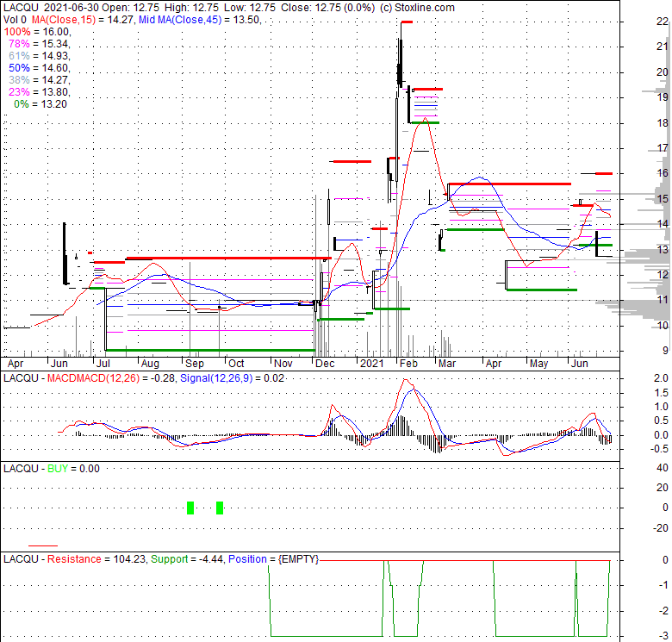The height and width of the screenshot is (642, 672).
Task: Click the 9 tick on price axis
Action: 665,351
